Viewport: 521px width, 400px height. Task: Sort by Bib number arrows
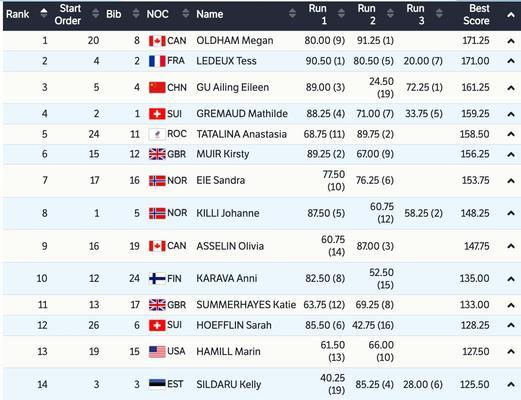136,14
